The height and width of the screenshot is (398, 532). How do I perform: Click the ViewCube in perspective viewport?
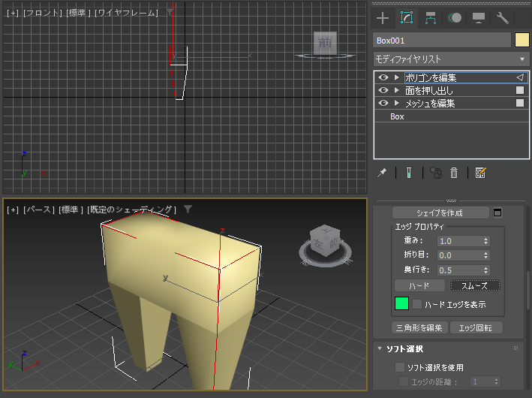(325, 240)
